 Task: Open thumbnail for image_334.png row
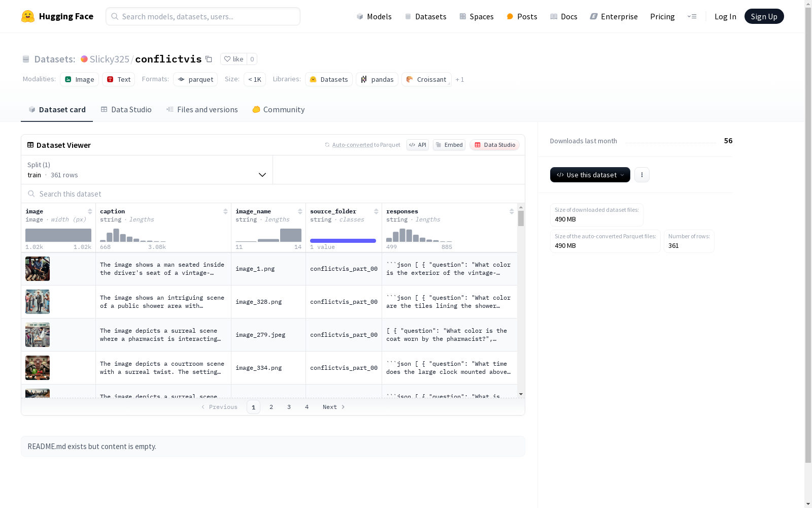[x=38, y=368]
